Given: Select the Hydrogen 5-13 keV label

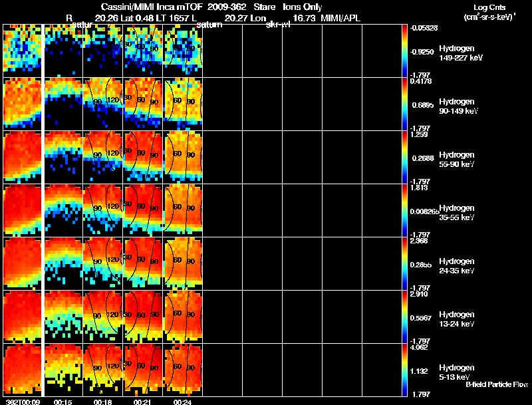Looking at the screenshot, I should pos(457,372).
